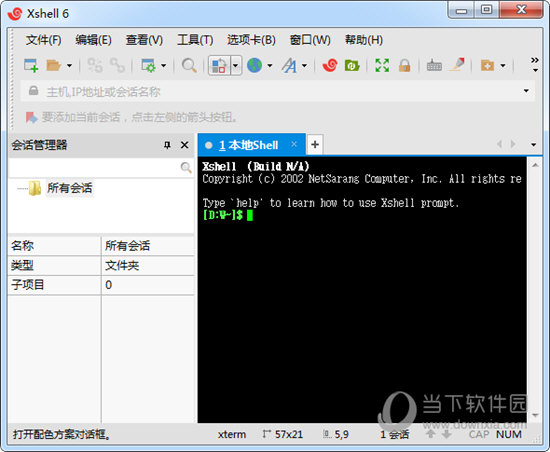Open the 选项卡(B) menu
The height and width of the screenshot is (452, 550).
tap(251, 40)
